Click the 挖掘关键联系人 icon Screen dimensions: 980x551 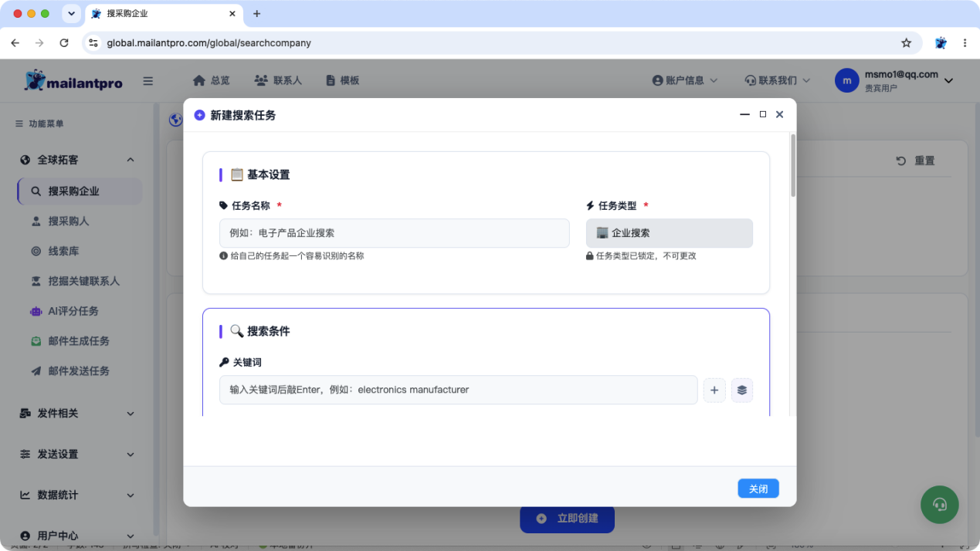click(x=36, y=282)
